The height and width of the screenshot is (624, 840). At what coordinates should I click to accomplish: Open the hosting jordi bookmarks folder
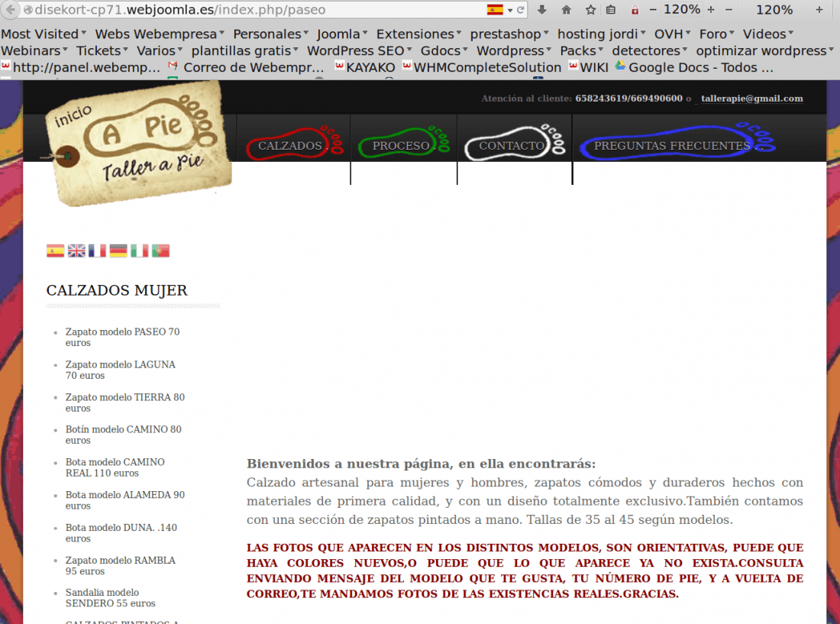click(601, 34)
